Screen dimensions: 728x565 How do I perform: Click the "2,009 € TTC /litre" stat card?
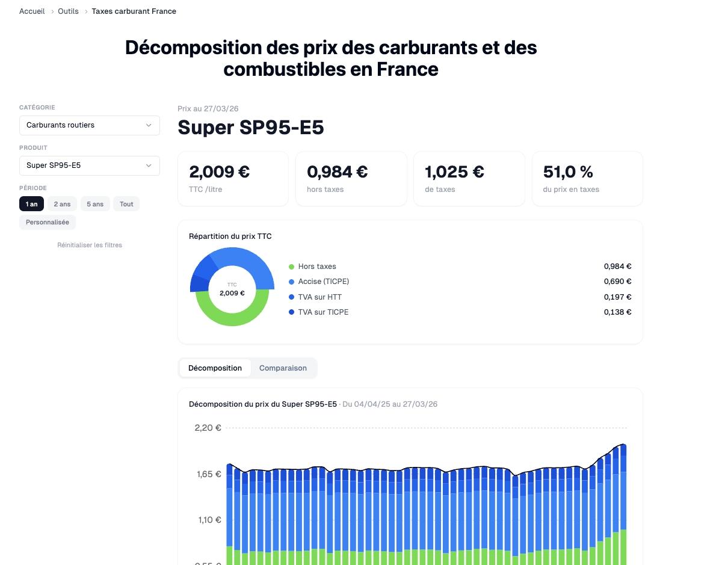coord(233,178)
